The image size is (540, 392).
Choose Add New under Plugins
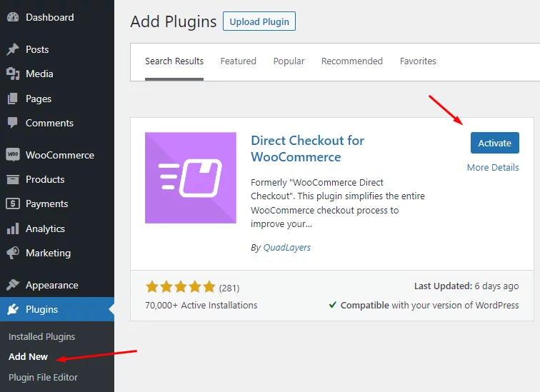tap(29, 356)
